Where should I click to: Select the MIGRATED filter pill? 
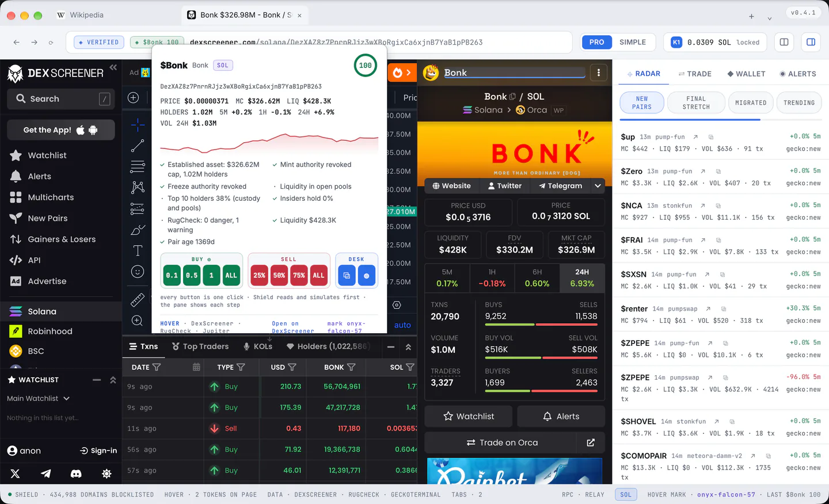[751, 103]
